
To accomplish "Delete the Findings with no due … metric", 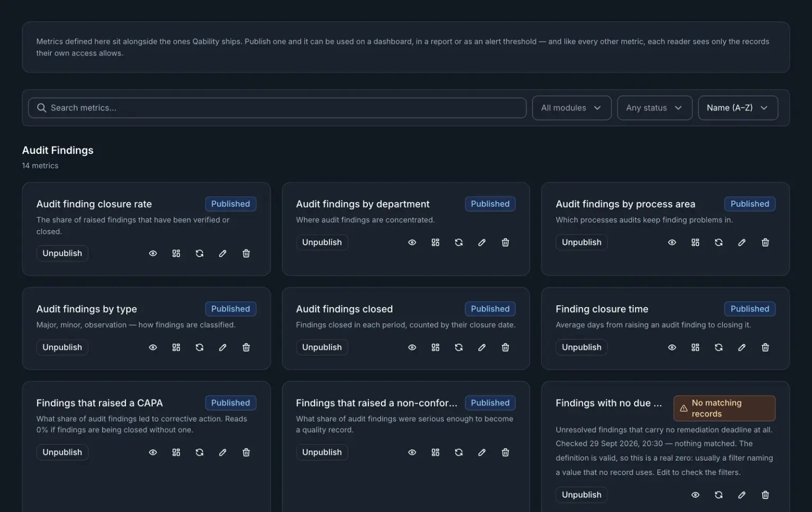I will (x=765, y=495).
